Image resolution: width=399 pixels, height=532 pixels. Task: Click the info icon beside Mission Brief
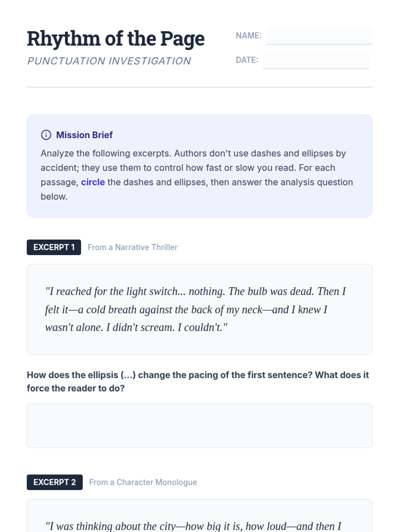[46, 135]
